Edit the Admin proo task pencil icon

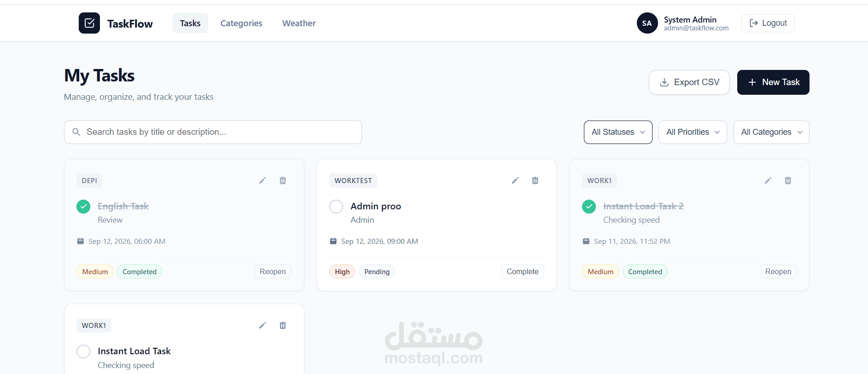[515, 180]
